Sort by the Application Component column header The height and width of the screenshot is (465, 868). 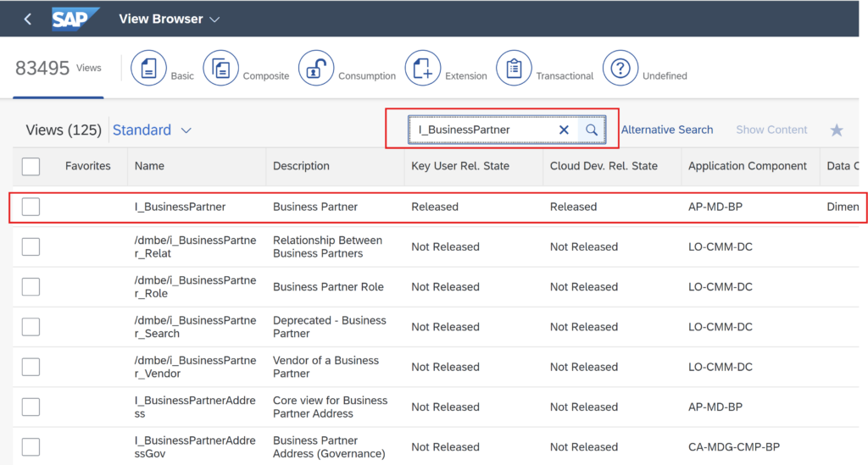pyautogui.click(x=748, y=166)
